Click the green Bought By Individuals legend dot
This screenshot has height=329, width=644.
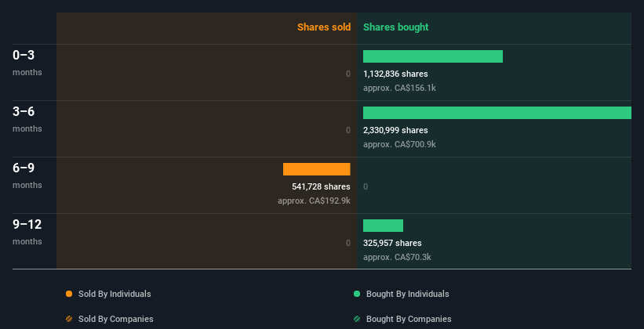357,294
